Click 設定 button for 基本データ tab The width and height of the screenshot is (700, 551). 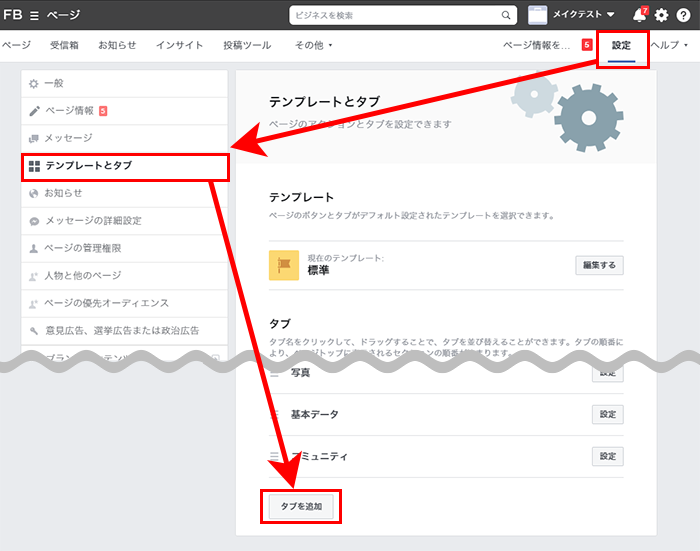pyautogui.click(x=608, y=414)
